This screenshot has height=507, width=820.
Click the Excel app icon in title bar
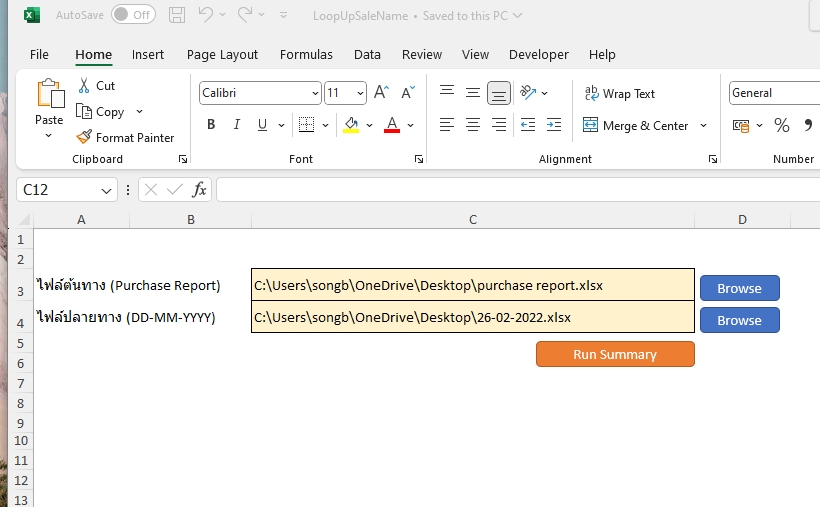click(32, 15)
